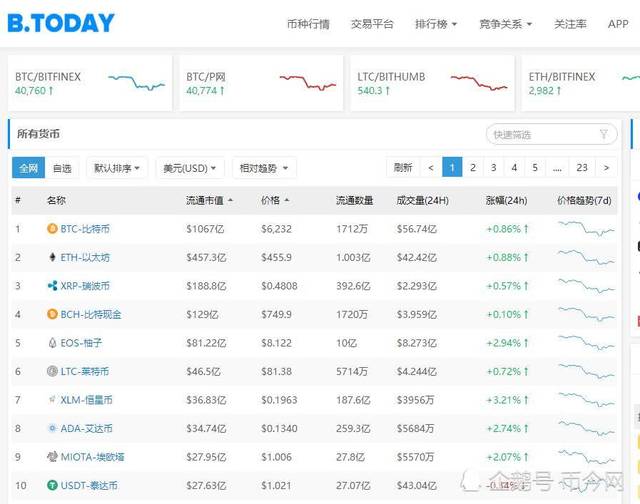This screenshot has height=504, width=640.
Task: Expand the 竞争关系 menu dropdown
Action: point(506,24)
